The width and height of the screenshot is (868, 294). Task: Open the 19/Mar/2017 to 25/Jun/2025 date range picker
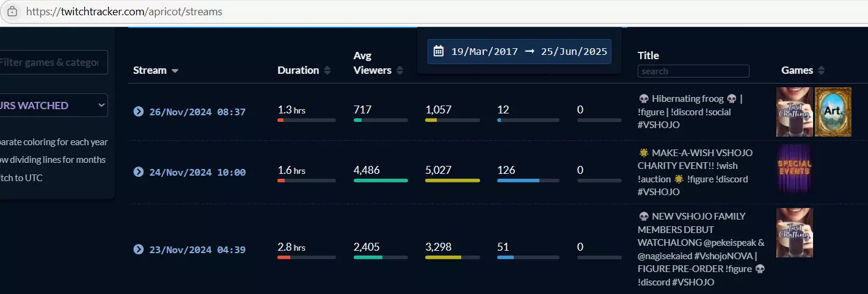coord(519,51)
